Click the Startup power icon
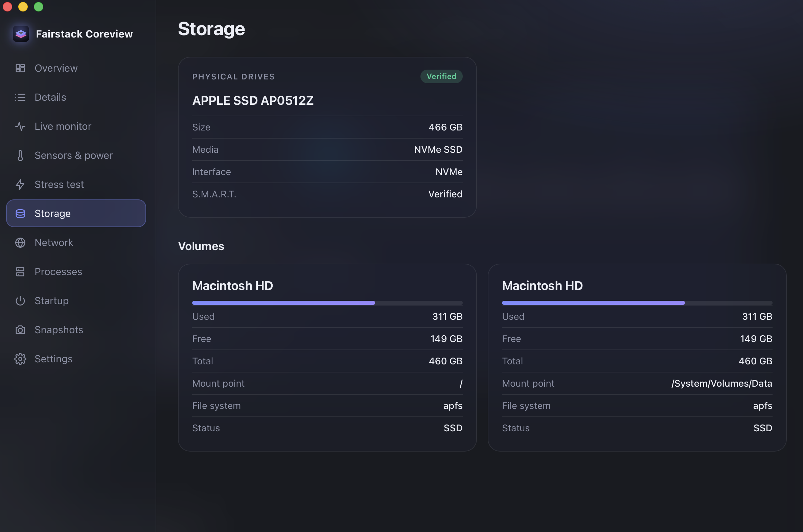The image size is (803, 532). (20, 300)
